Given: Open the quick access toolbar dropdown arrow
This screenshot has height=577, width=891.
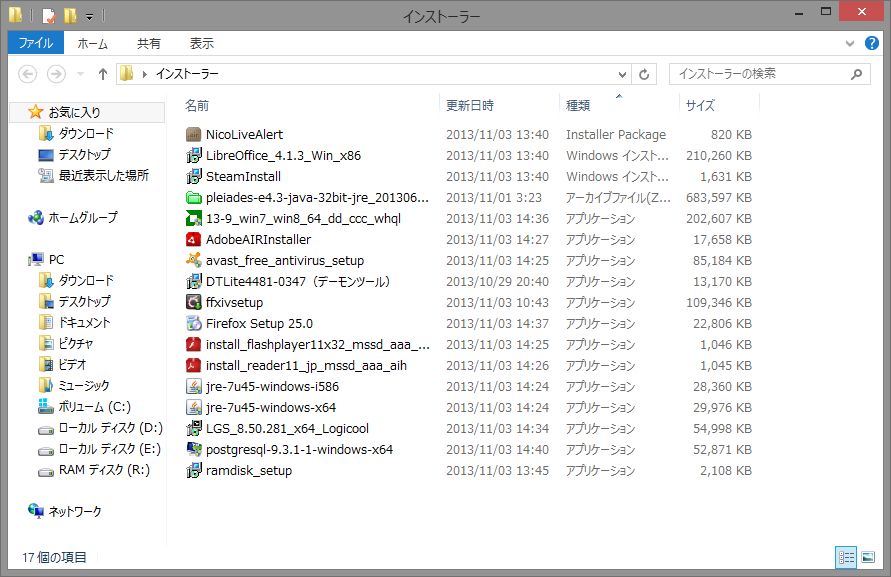Looking at the screenshot, I should point(89,16).
